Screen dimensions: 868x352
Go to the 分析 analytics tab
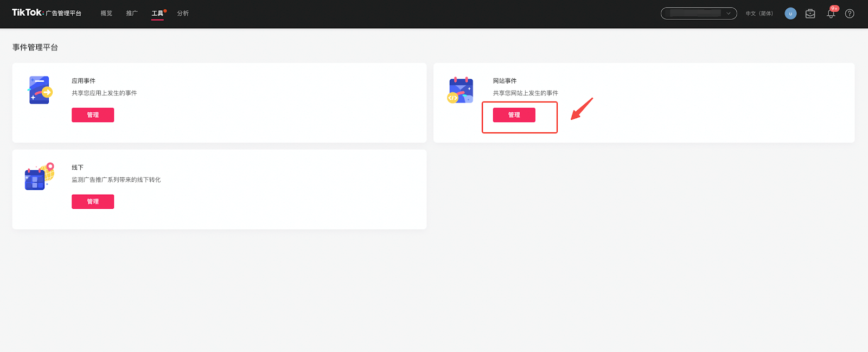[183, 13]
